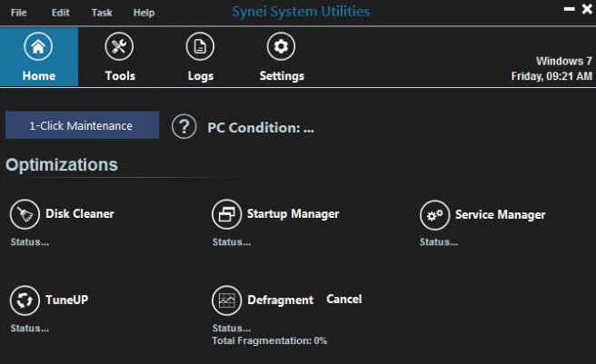Open the Startup Manager icon

point(226,215)
